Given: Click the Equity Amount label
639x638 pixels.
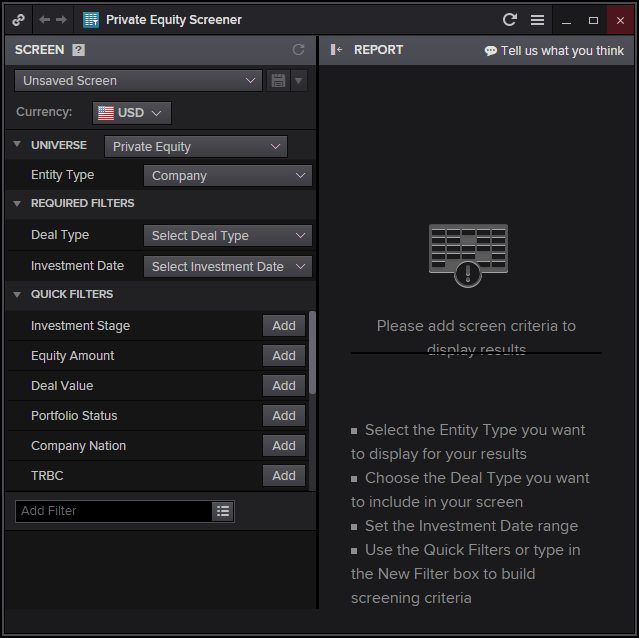Looking at the screenshot, I should click(x=73, y=356).
